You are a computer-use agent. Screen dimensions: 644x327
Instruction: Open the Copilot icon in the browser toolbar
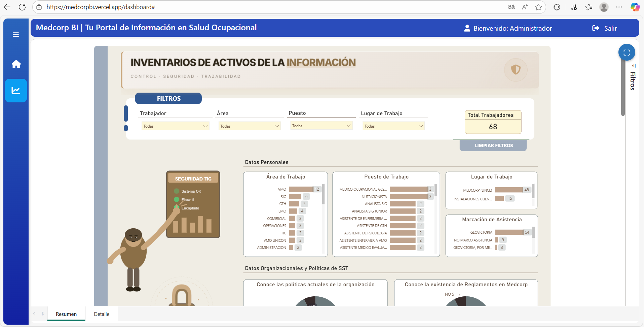tap(635, 7)
